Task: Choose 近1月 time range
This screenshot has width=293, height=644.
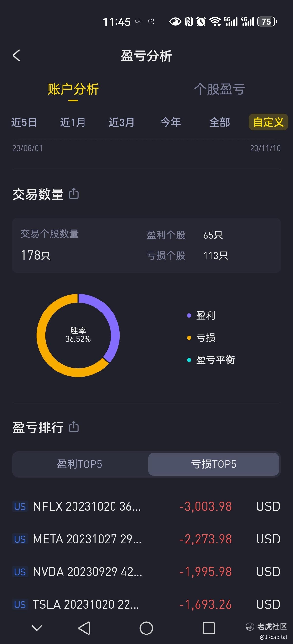Action: 73,122
